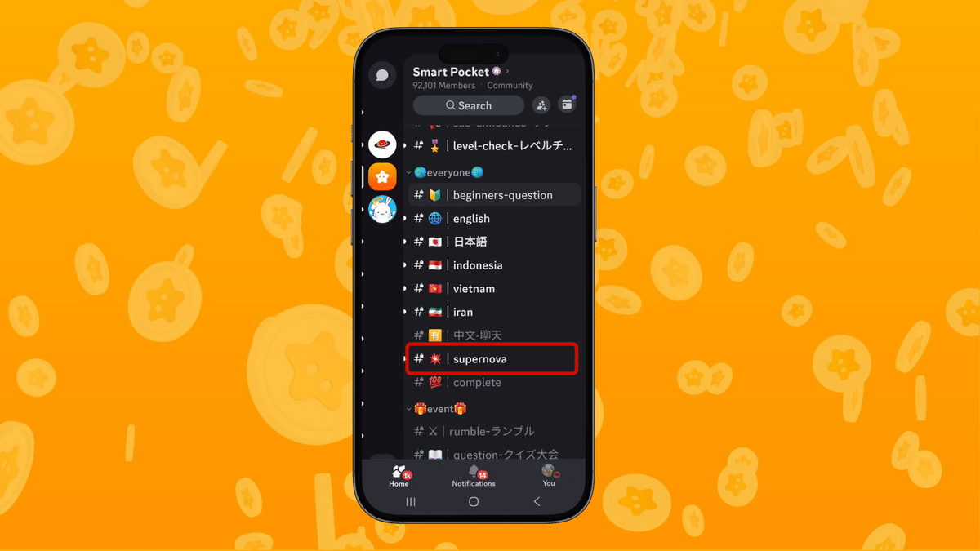Tap the Search field
Image resolution: width=980 pixels, height=551 pixels.
(468, 105)
